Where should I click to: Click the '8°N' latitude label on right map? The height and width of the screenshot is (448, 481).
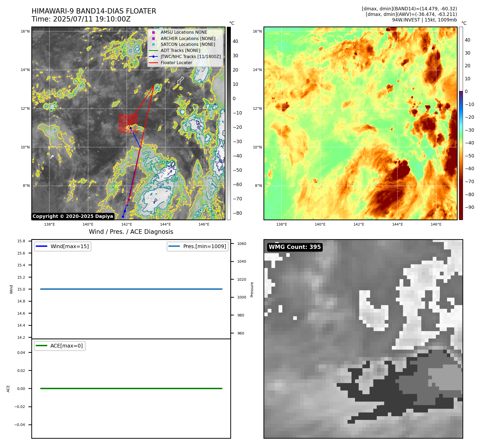pos(258,186)
